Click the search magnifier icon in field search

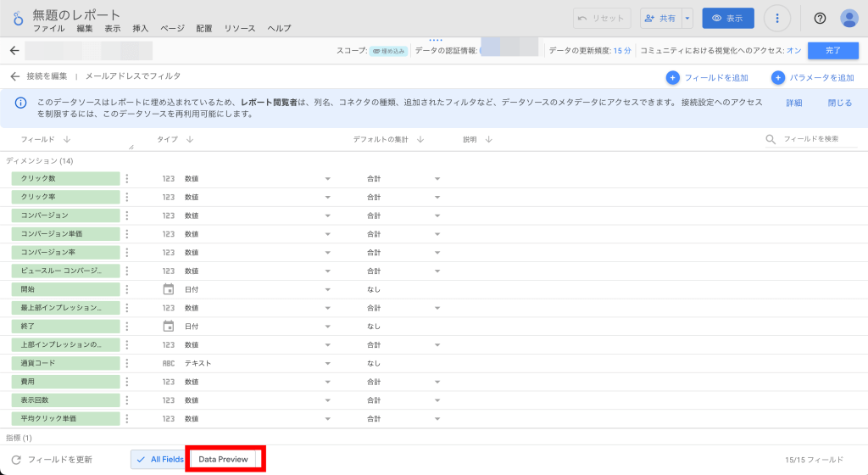pos(771,139)
